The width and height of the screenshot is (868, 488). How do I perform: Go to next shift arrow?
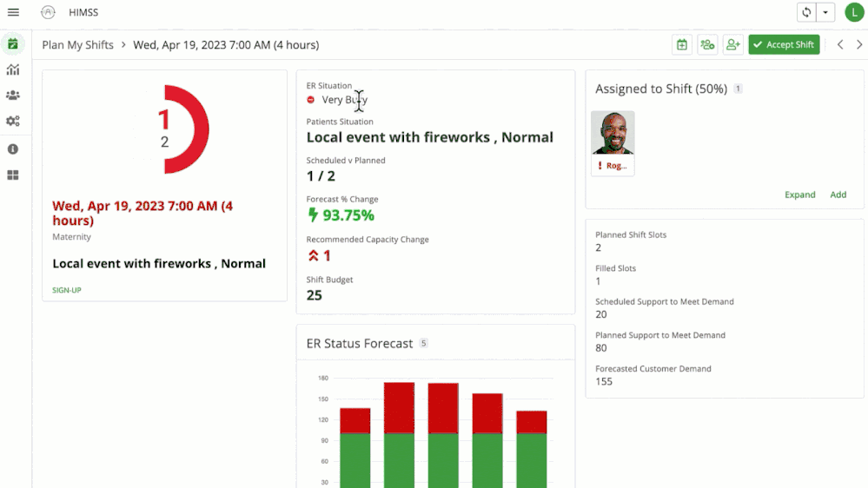click(x=859, y=45)
